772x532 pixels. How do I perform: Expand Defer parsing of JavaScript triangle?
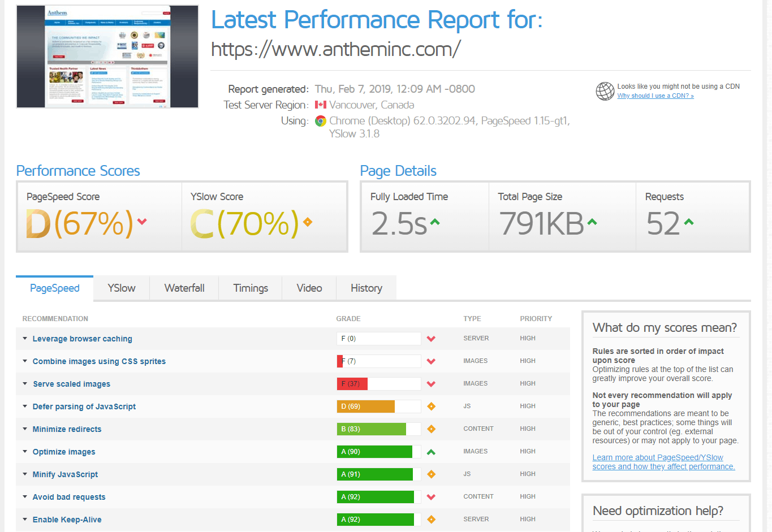pos(25,406)
